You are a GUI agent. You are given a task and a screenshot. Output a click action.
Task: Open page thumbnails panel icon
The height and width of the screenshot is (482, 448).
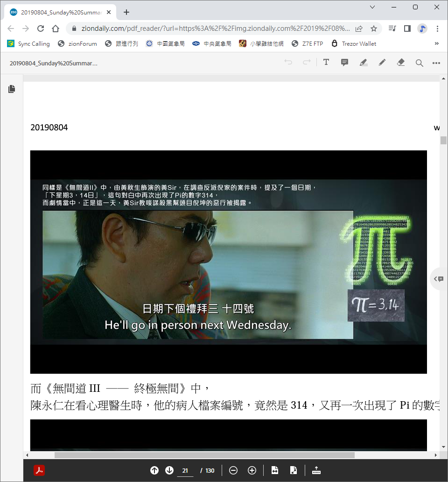pos(12,89)
